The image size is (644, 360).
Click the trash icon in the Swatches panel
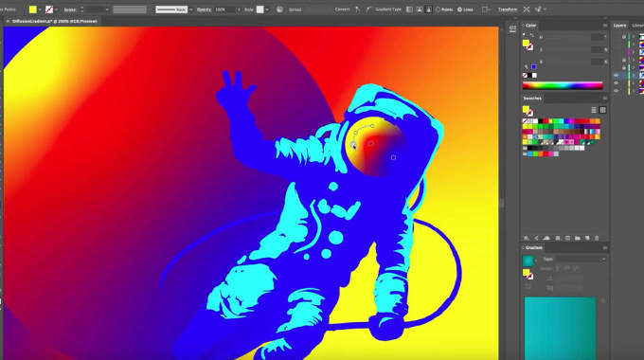(597, 238)
